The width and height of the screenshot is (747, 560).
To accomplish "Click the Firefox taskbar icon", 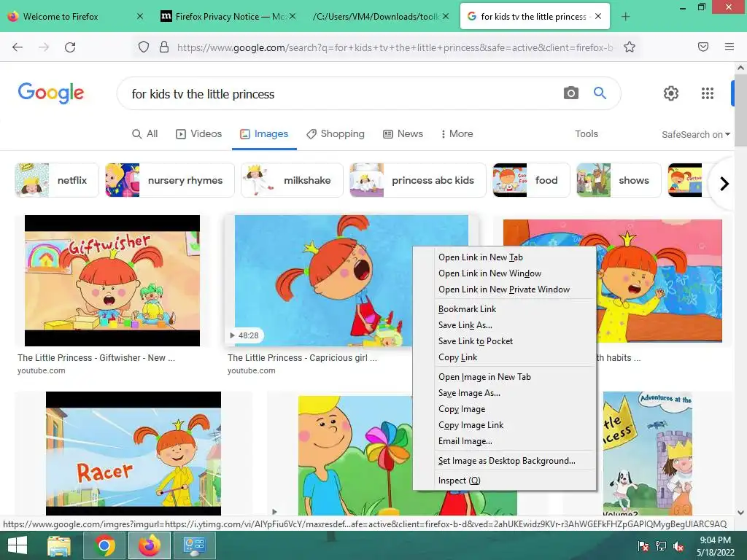I will click(150, 545).
